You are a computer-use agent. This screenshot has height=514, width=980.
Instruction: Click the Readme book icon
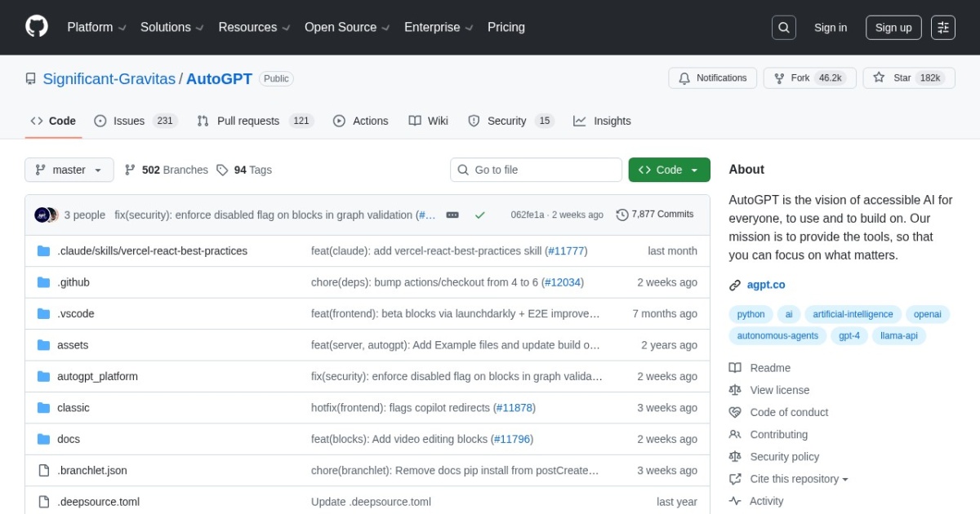(x=736, y=367)
